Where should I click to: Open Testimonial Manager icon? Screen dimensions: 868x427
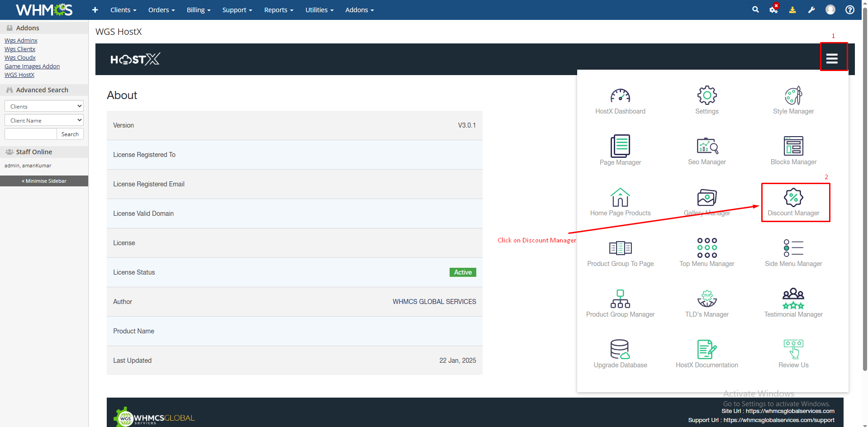[793, 299]
